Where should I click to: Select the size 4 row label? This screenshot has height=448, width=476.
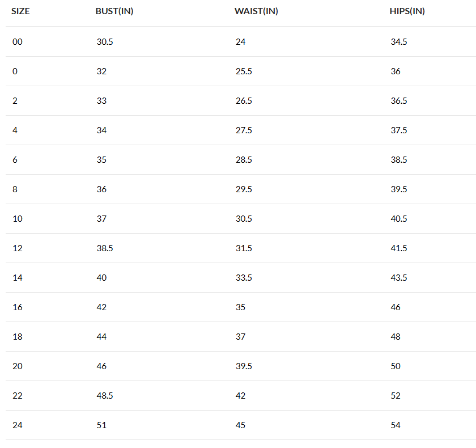tap(15, 130)
